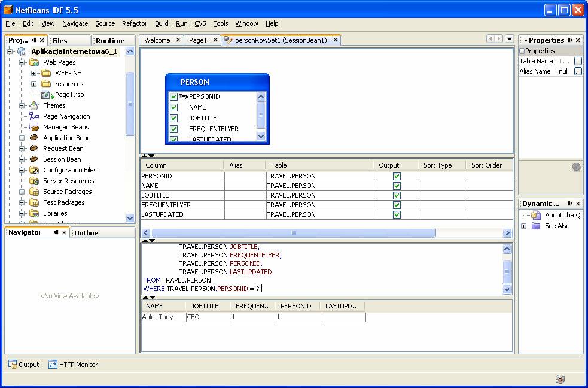Open Alias Name property editor ellipsis button
Screen dimensions: 588x388
coord(578,71)
